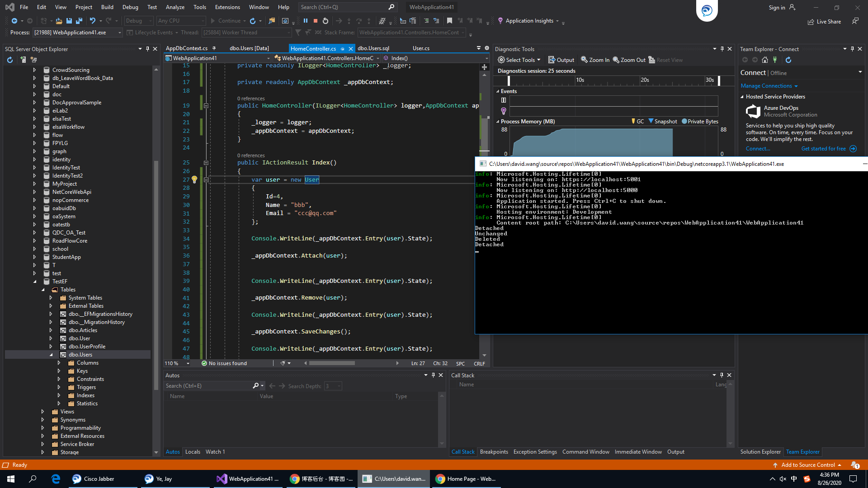The image size is (868, 488).
Task: Click the Break All pause icon
Action: pyautogui.click(x=306, y=21)
